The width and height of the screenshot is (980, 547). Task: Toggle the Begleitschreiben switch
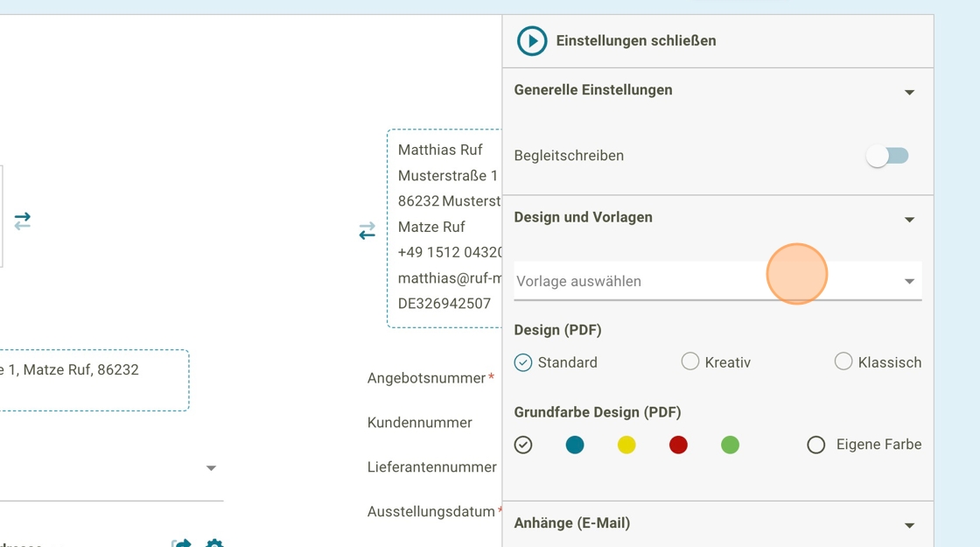(887, 156)
